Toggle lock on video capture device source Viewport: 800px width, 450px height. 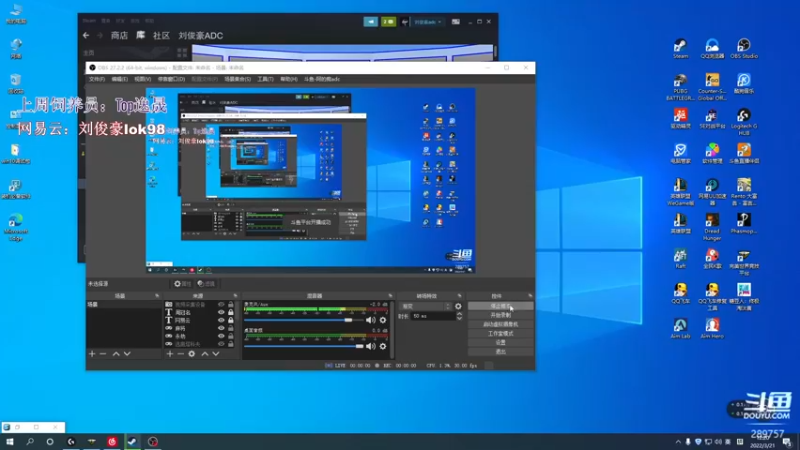[231, 305]
